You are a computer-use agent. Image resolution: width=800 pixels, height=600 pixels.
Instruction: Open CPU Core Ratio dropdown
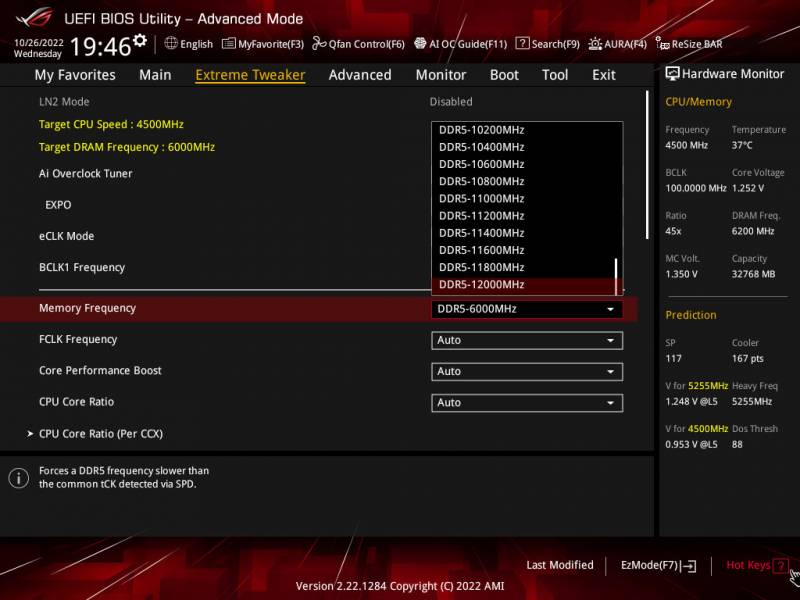[x=527, y=403]
